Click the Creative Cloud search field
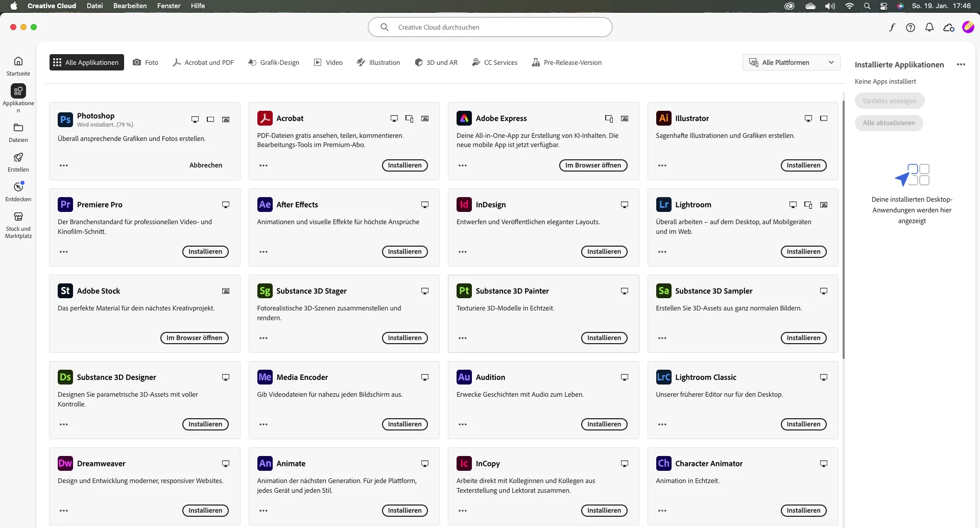Screen dimensions: 980x528 click(490, 27)
